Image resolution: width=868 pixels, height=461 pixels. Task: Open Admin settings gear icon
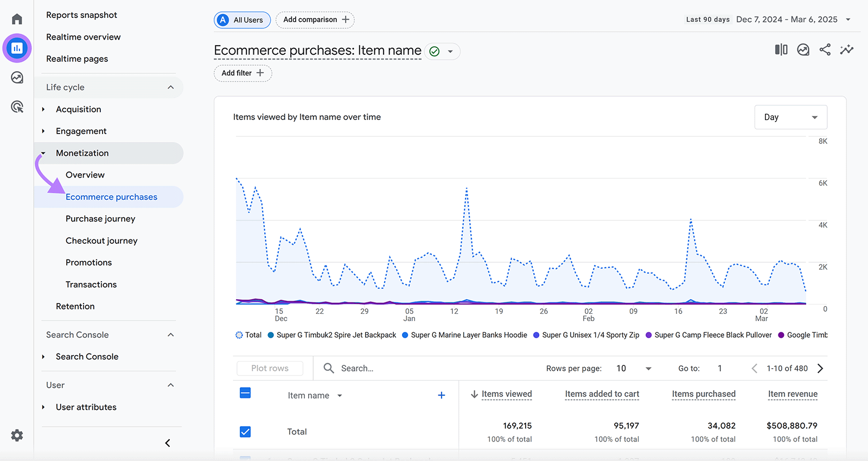(x=17, y=435)
